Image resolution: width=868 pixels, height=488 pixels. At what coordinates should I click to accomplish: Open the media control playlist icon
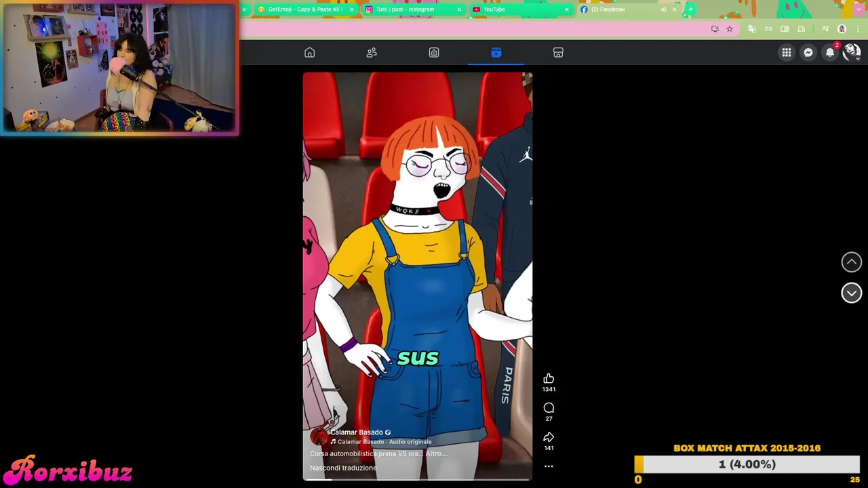click(x=825, y=29)
